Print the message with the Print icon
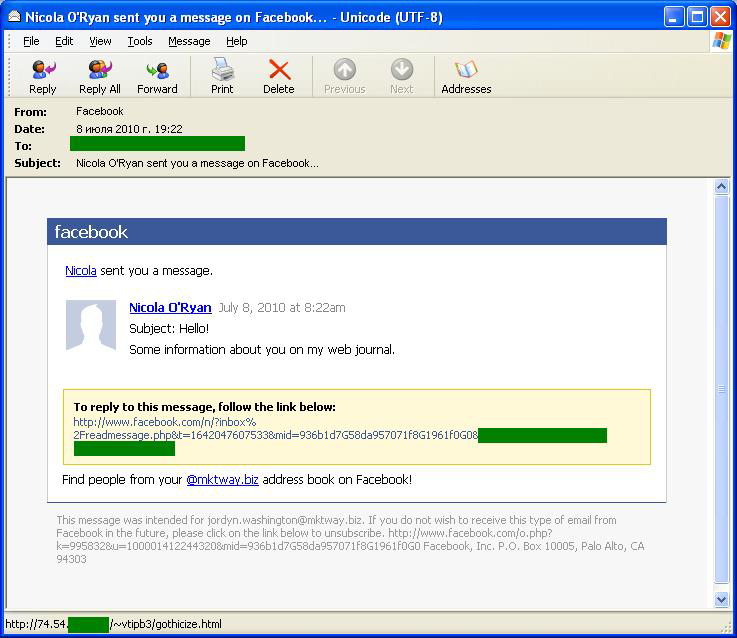The height and width of the screenshot is (638, 737). point(222,69)
